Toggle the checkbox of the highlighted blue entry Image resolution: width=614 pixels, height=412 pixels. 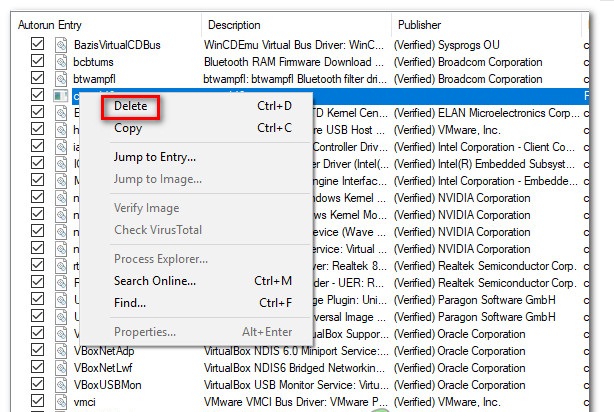38,95
